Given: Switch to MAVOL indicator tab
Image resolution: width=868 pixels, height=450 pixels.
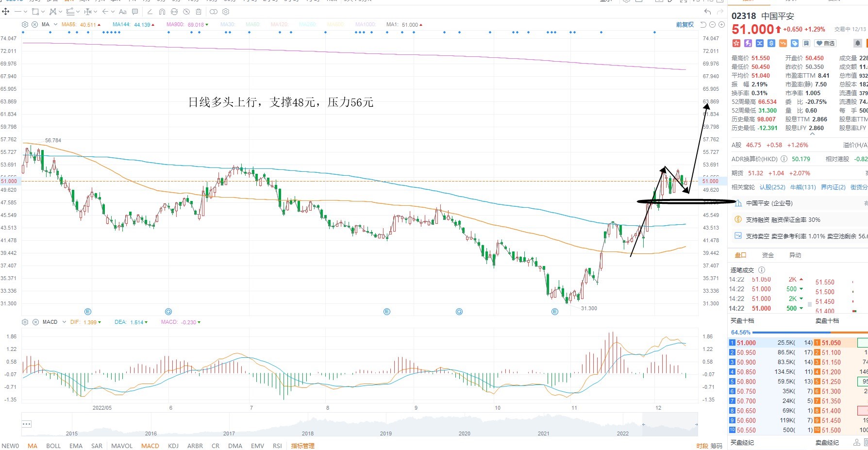Looking at the screenshot, I should [x=122, y=446].
